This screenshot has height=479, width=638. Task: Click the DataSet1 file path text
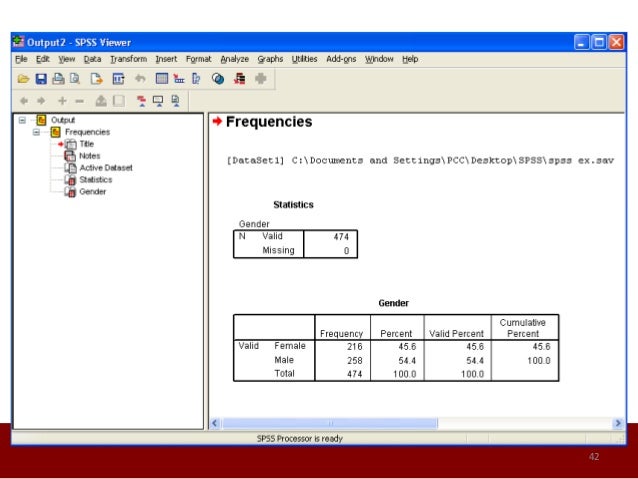coord(420,160)
